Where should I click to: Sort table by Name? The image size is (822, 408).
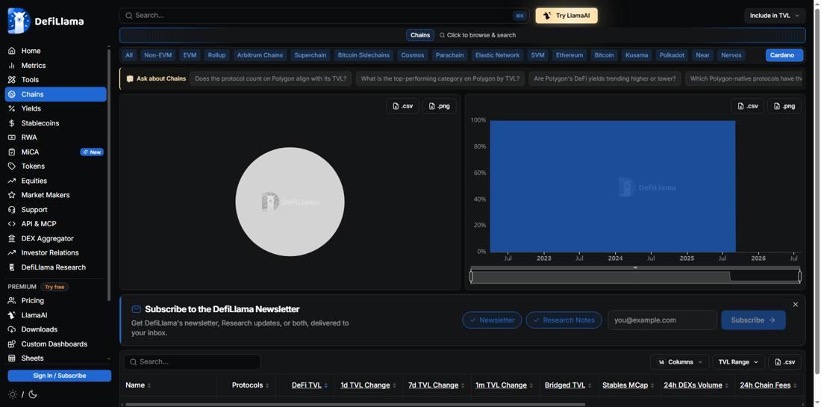pos(138,385)
